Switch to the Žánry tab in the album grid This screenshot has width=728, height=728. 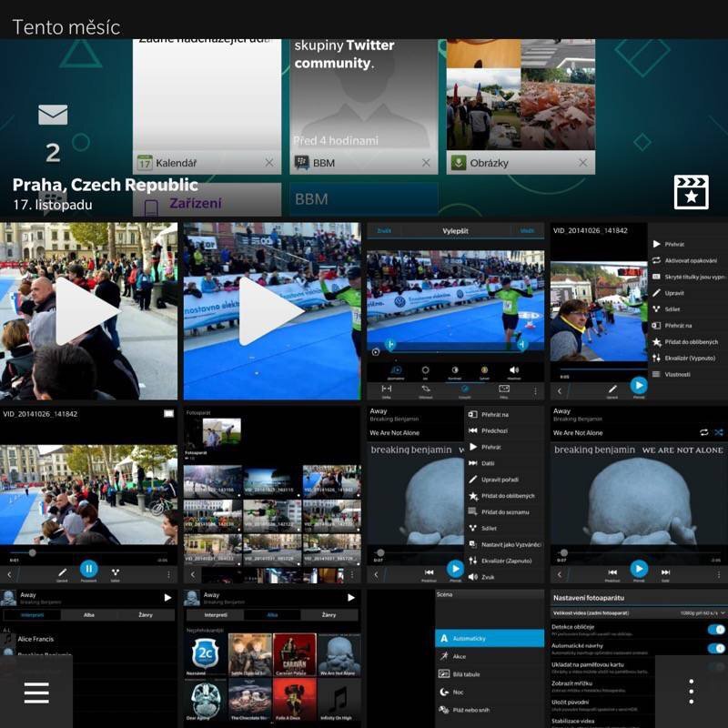pos(329,615)
